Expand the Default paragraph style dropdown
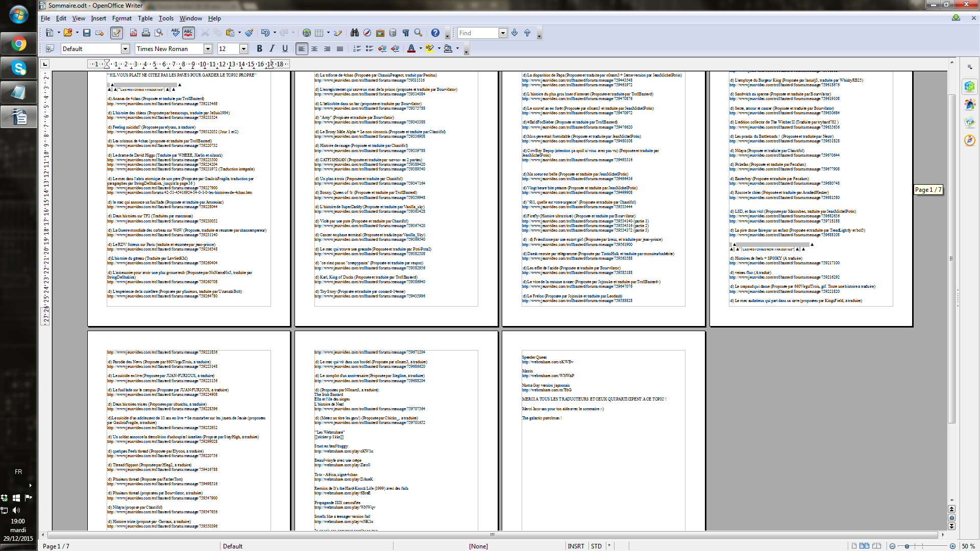 coord(125,48)
